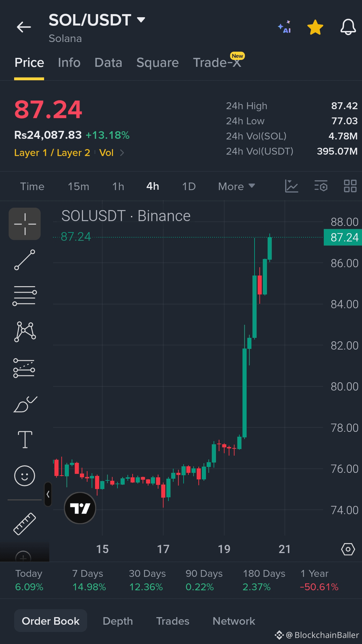Tap the 24h Vol(USDT) value 395.07M
Viewport: 362px width, 644px height.
tap(337, 151)
